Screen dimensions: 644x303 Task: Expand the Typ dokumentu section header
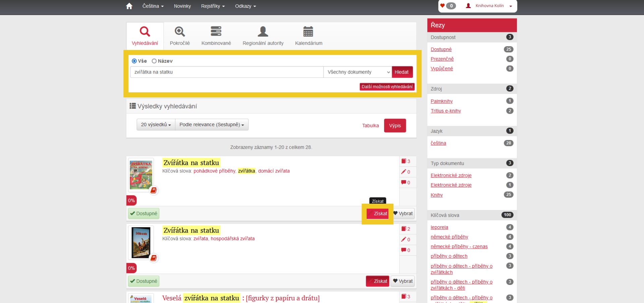(x=472, y=163)
